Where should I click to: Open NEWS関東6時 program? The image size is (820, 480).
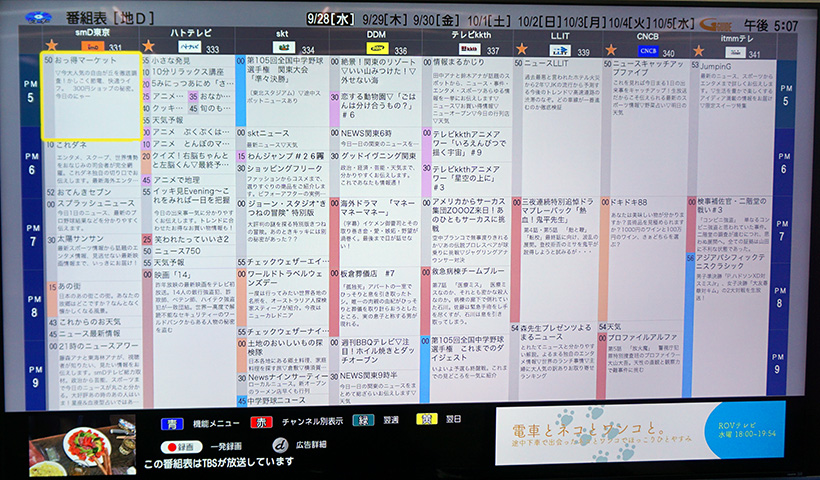[x=376, y=140]
